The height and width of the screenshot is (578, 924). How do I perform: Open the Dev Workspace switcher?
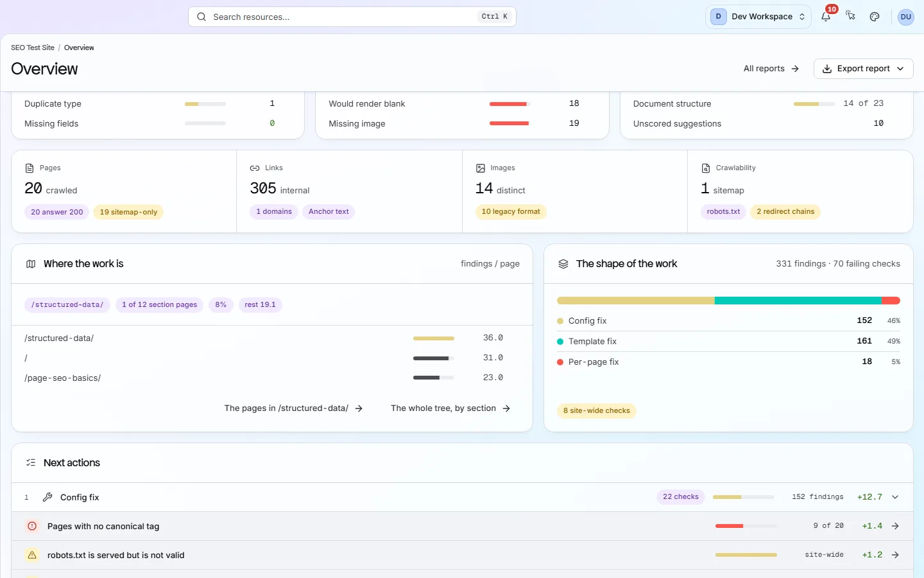(758, 17)
